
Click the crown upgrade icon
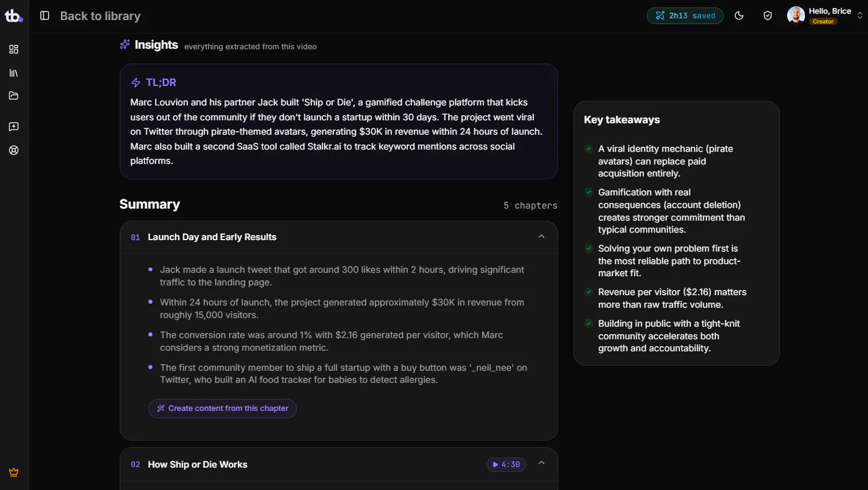[x=14, y=472]
